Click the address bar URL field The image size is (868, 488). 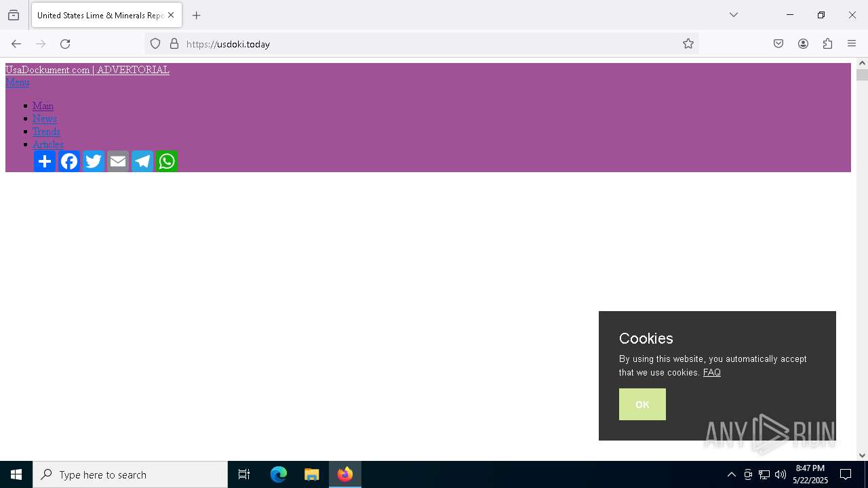421,44
